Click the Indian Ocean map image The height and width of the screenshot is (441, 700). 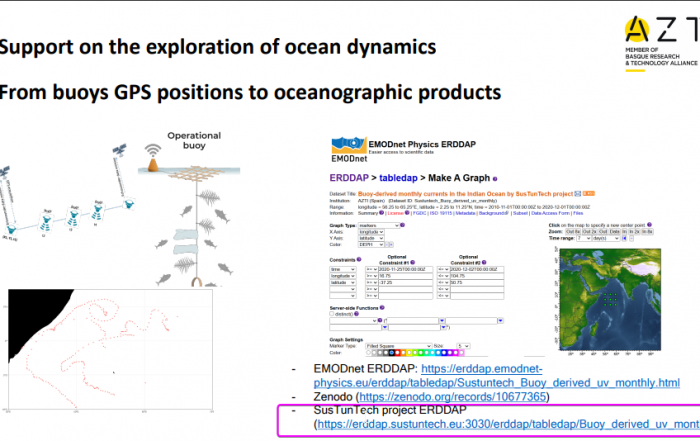coord(610,300)
